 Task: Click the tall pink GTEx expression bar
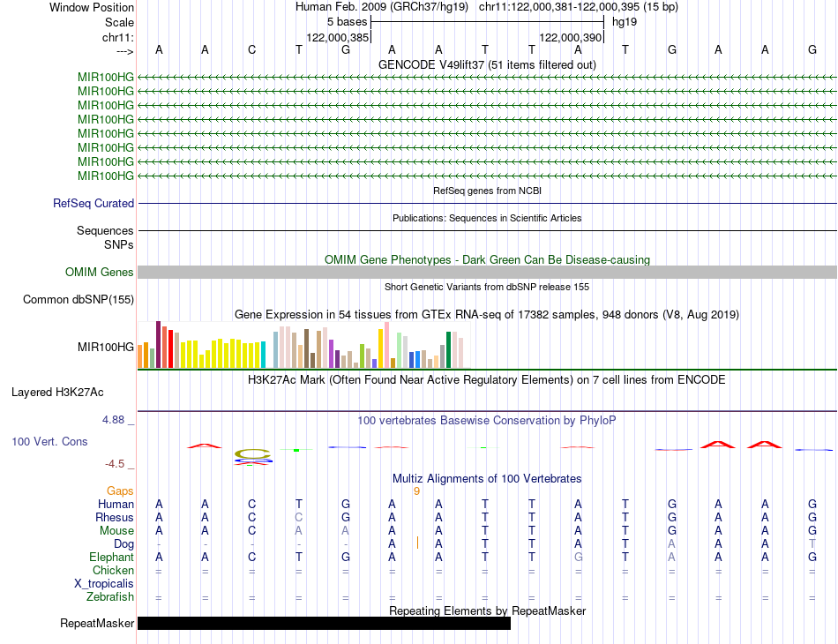(x=387, y=345)
